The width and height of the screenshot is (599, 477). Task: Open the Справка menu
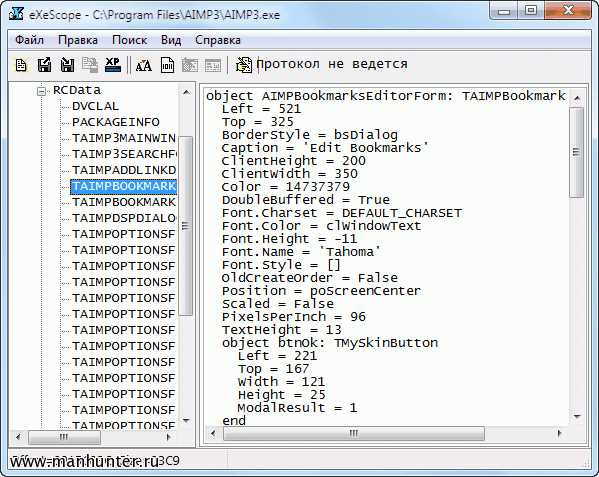[218, 40]
